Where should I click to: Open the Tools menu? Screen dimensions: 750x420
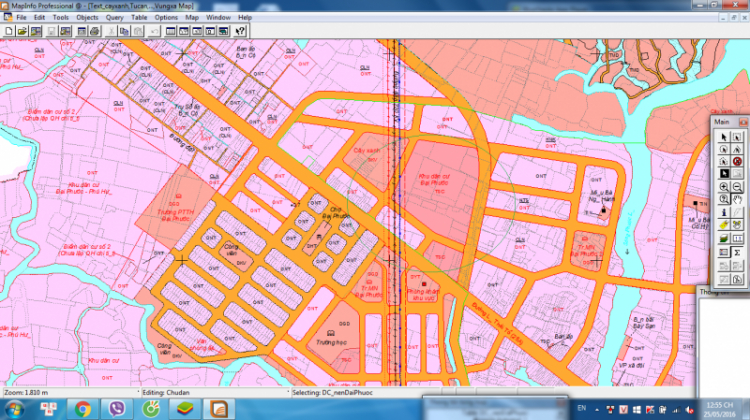click(x=60, y=17)
